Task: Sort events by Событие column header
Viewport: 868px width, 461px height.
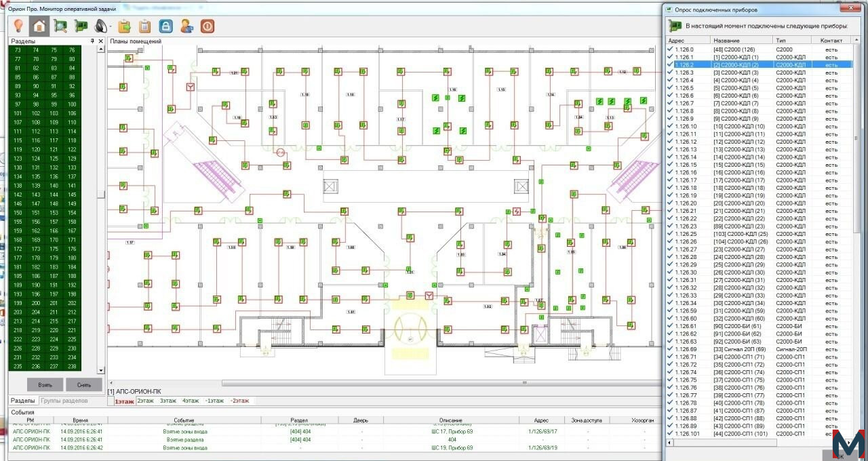Action: point(183,420)
